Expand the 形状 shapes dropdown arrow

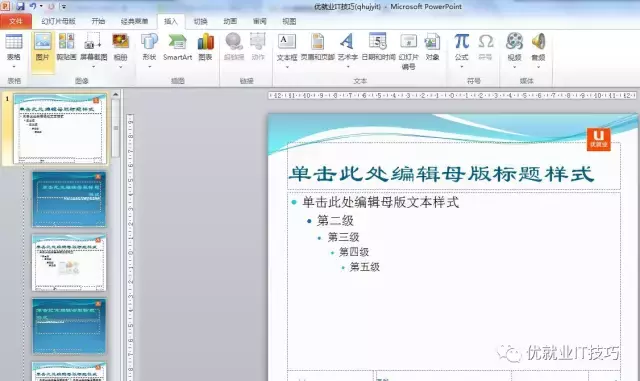tap(149, 67)
